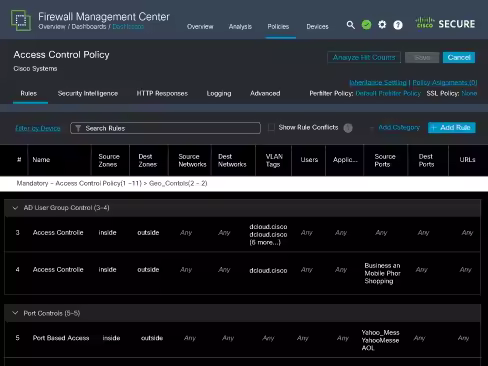The width and height of the screenshot is (488, 366).
Task: Open the Analysis menu
Action: tap(240, 27)
